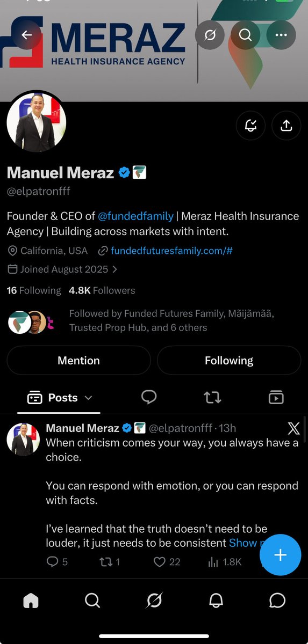308x644 pixels.
Task: Switch to the Reposts tab
Action: (212, 398)
